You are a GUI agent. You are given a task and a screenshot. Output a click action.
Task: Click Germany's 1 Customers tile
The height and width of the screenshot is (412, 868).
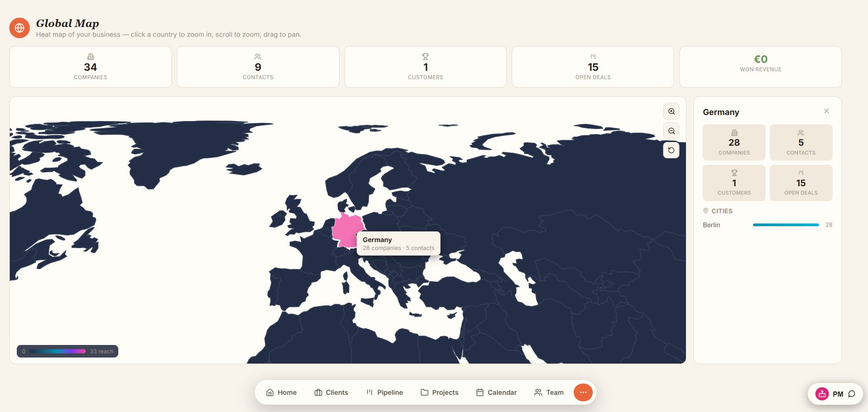(734, 183)
